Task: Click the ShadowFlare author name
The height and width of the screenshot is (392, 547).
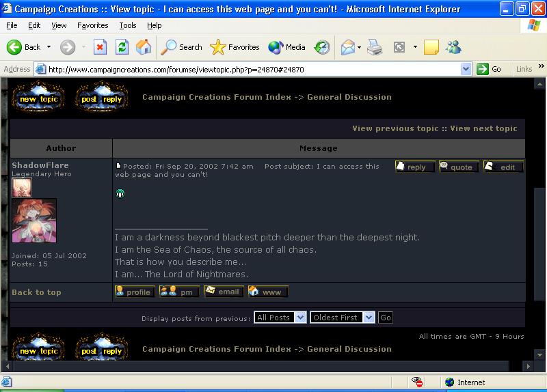Action: point(40,165)
